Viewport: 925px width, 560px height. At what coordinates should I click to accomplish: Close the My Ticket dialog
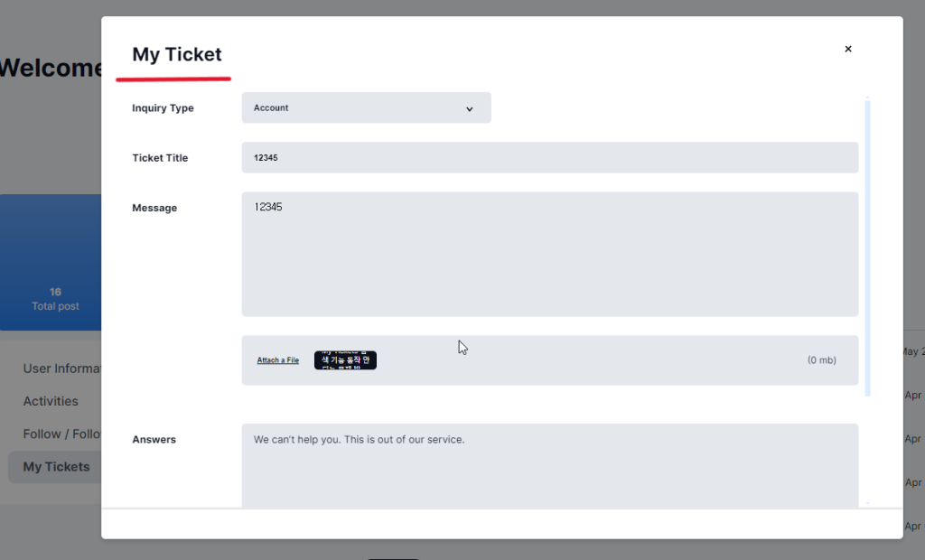click(x=847, y=49)
